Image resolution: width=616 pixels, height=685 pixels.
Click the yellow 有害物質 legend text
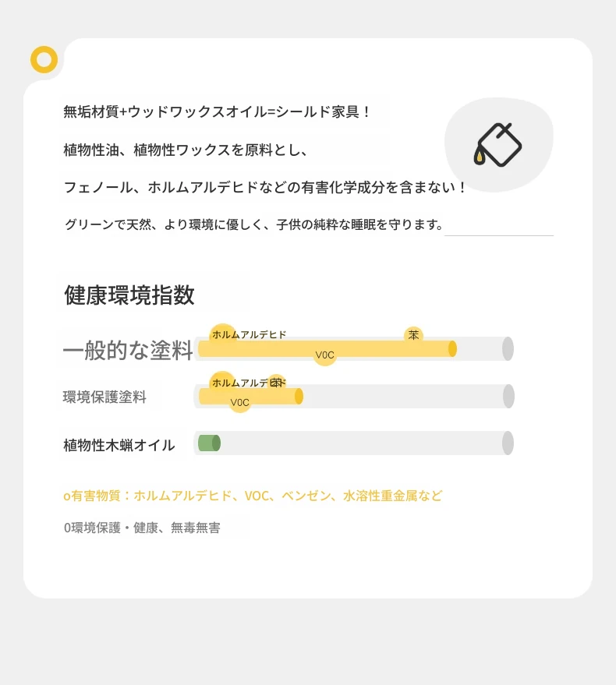pos(253,496)
